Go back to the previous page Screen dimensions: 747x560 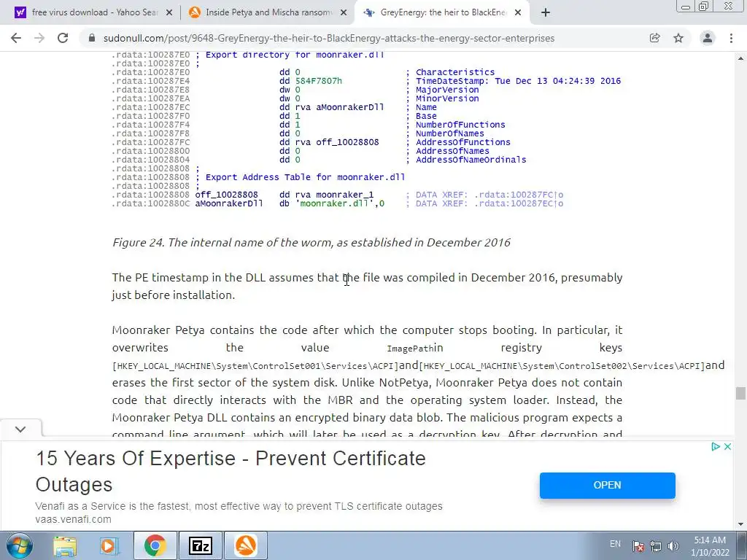coord(16,38)
